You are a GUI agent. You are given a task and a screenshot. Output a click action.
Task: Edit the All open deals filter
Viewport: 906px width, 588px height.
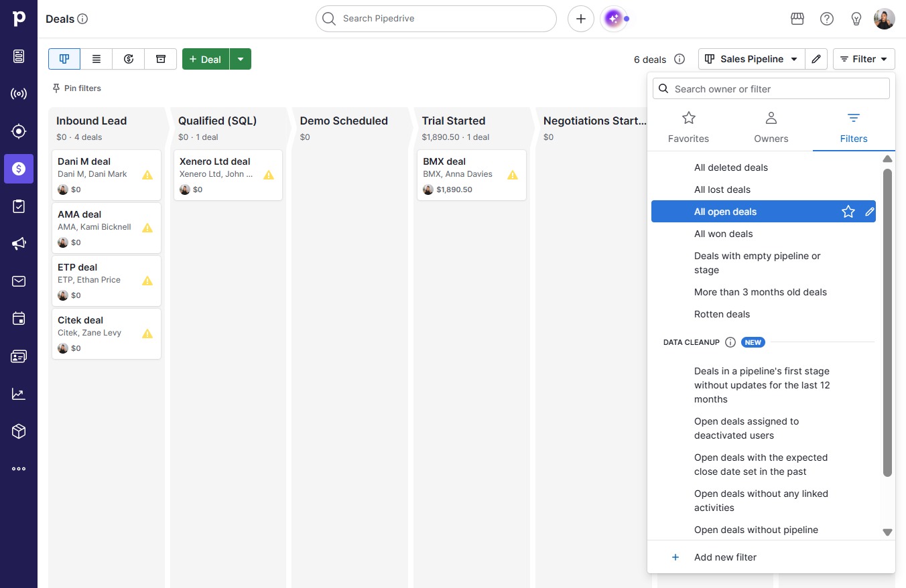pyautogui.click(x=870, y=212)
